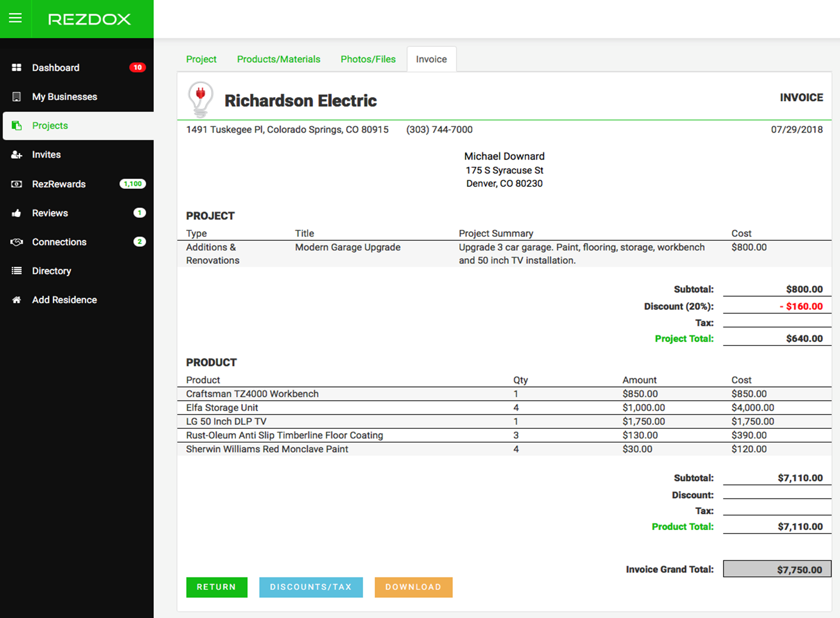
Task: Click the Modern Garage Upgrade title
Action: click(x=347, y=247)
